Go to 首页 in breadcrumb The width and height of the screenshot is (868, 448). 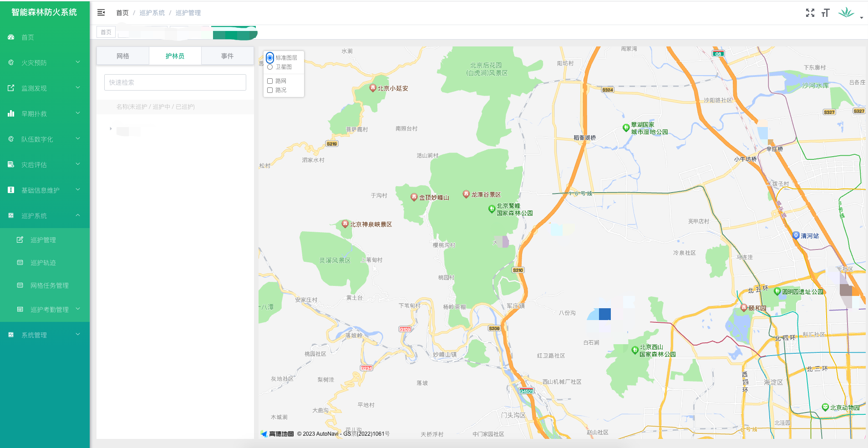122,13
